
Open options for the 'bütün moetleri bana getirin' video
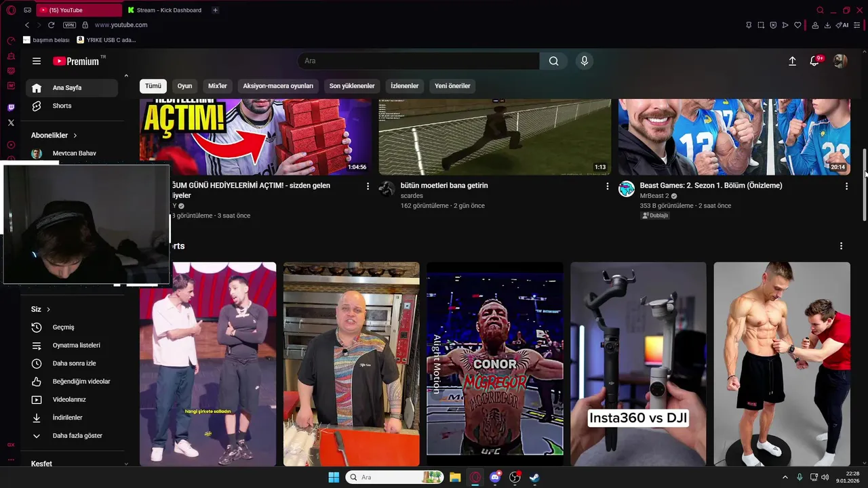(607, 186)
